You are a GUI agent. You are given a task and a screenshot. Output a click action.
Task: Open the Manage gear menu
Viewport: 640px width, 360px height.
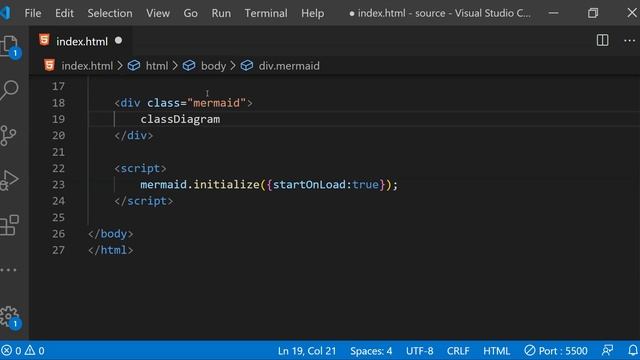tap(10, 317)
